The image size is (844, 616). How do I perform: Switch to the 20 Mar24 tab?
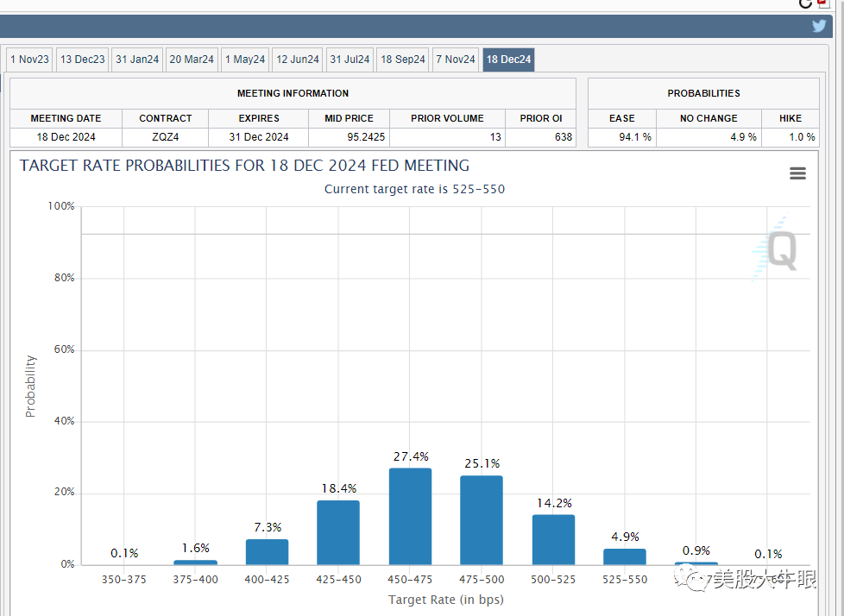pos(192,60)
